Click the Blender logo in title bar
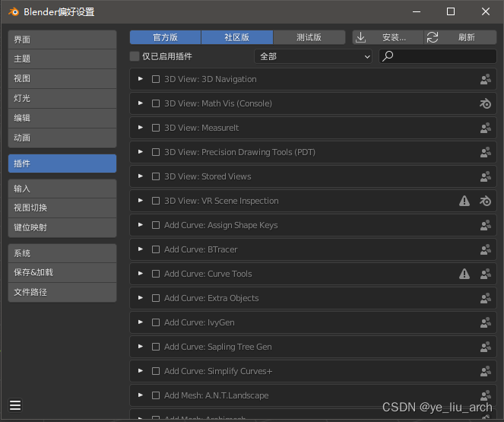This screenshot has width=504, height=422. pos(14,12)
